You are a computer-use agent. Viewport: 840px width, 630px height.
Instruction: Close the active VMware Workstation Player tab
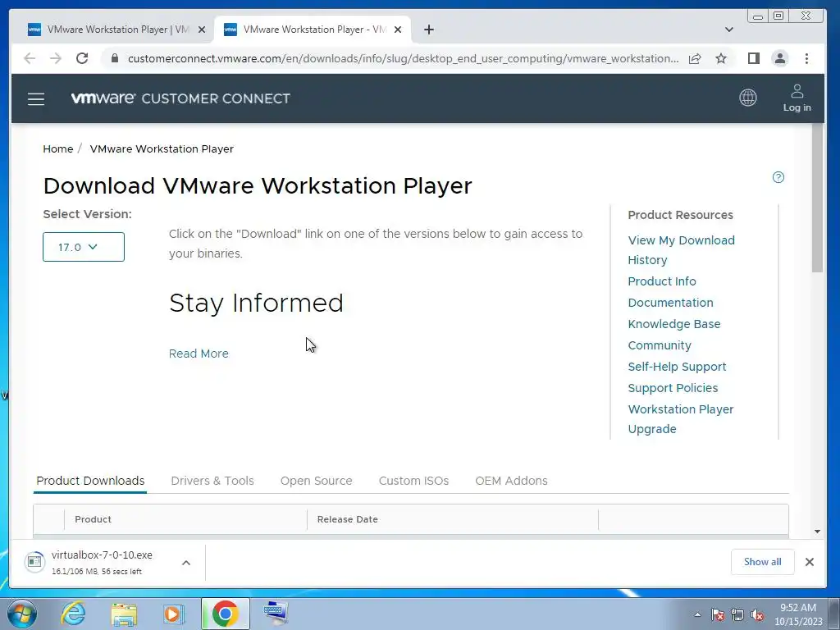(398, 30)
